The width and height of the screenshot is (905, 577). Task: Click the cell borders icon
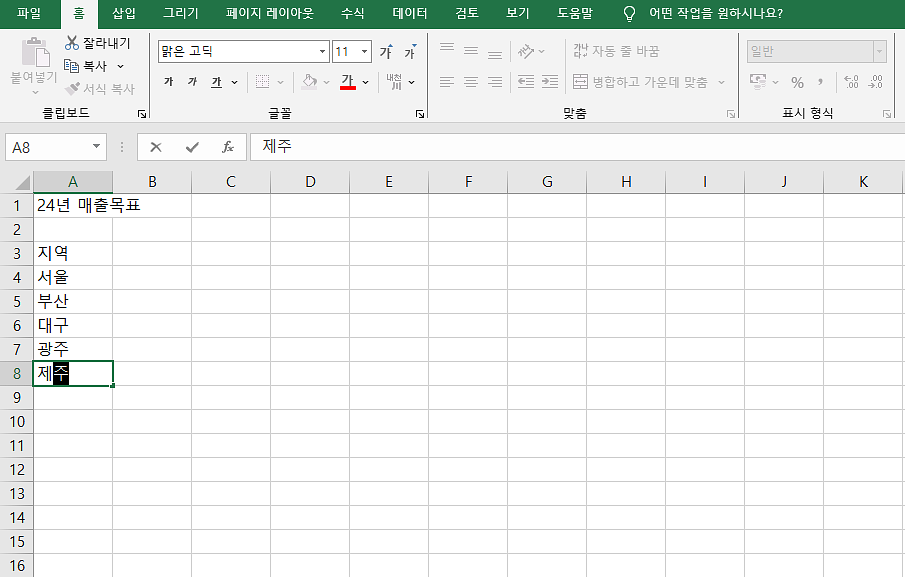point(263,82)
